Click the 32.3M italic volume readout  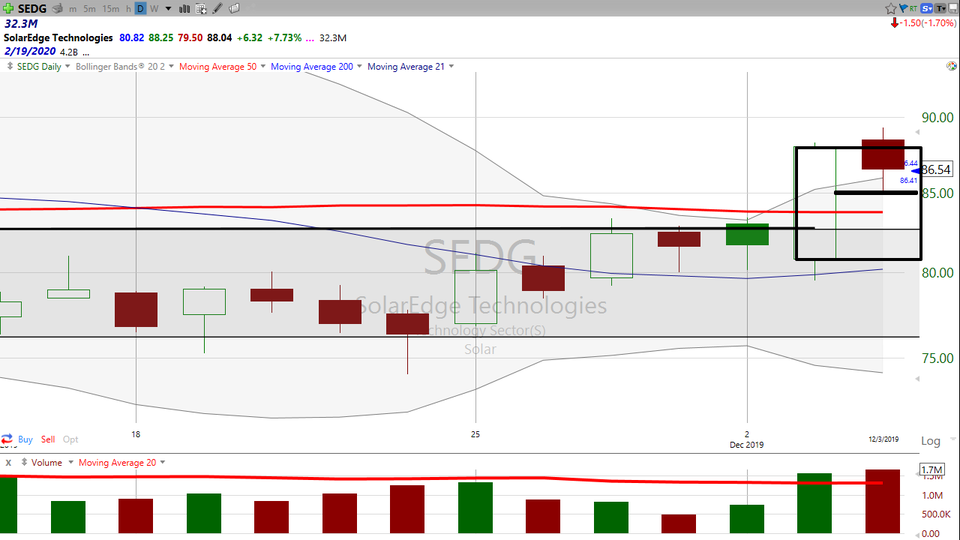(x=21, y=24)
